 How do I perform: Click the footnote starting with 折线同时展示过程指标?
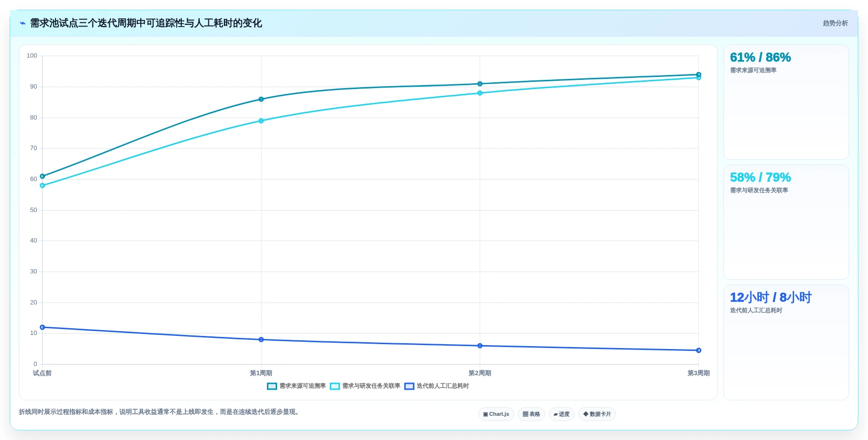[x=160, y=412]
